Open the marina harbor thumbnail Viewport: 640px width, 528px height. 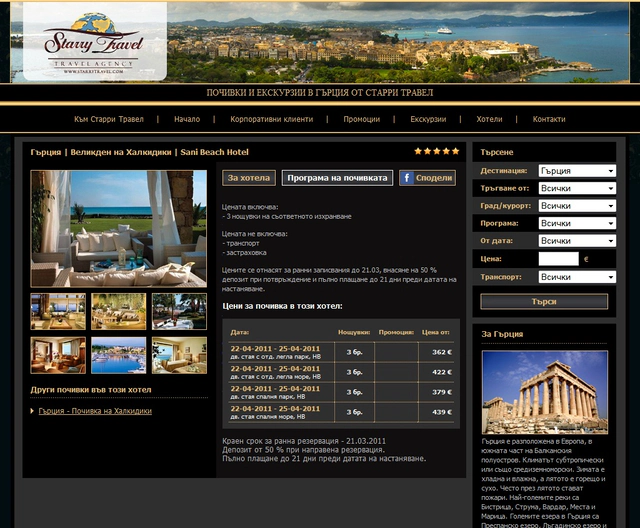pos(118,355)
